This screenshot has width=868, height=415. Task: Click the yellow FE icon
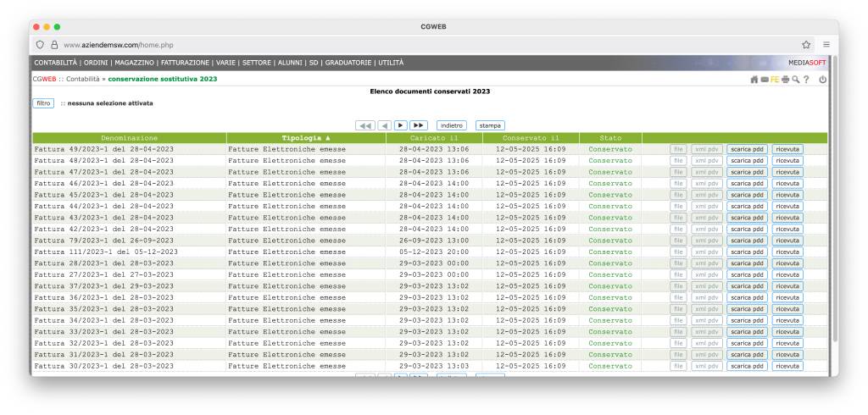[x=775, y=79]
